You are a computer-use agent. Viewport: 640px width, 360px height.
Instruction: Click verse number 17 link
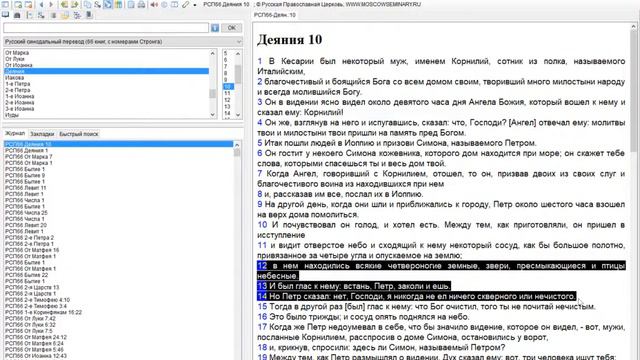tap(262, 327)
